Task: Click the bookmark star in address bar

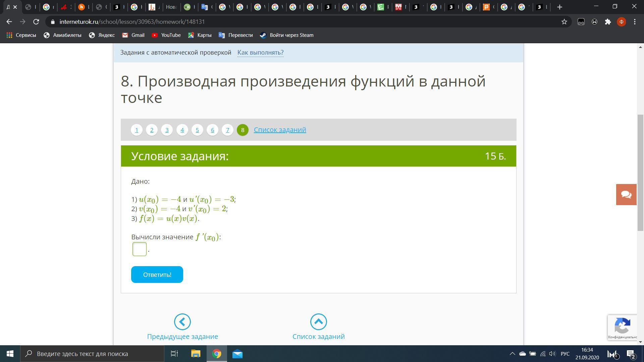Action: (x=564, y=22)
